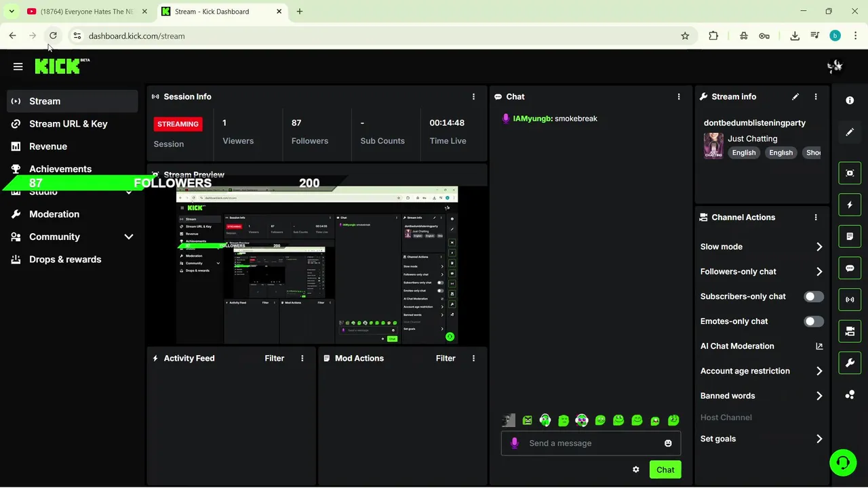Insert the angry green emote
The width and height of the screenshot is (868, 488).
[x=528, y=421]
